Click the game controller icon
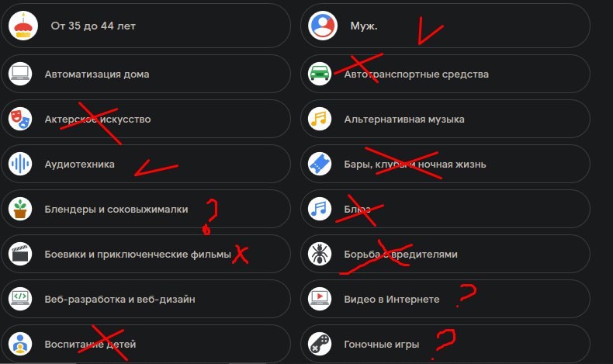Viewport: 613px width, 364px height. 320,344
